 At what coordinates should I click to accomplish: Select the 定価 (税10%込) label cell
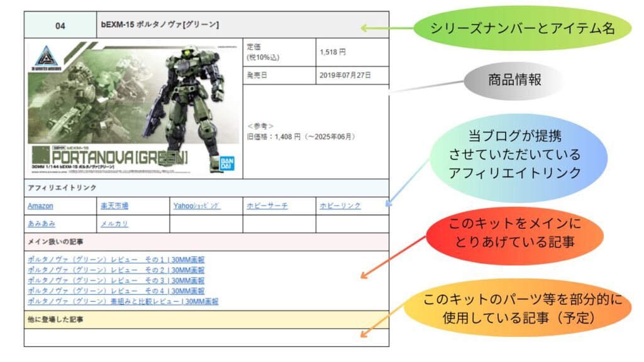[x=279, y=52]
